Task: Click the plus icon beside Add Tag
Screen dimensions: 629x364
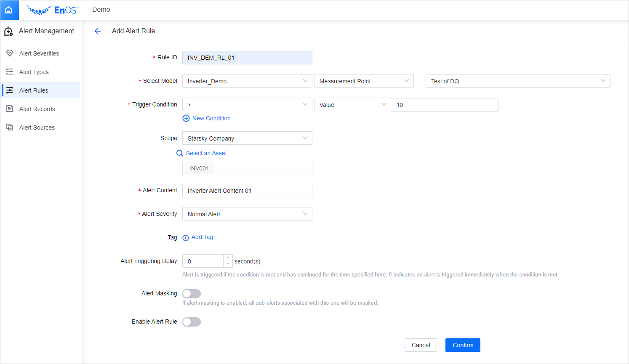Action: point(186,238)
